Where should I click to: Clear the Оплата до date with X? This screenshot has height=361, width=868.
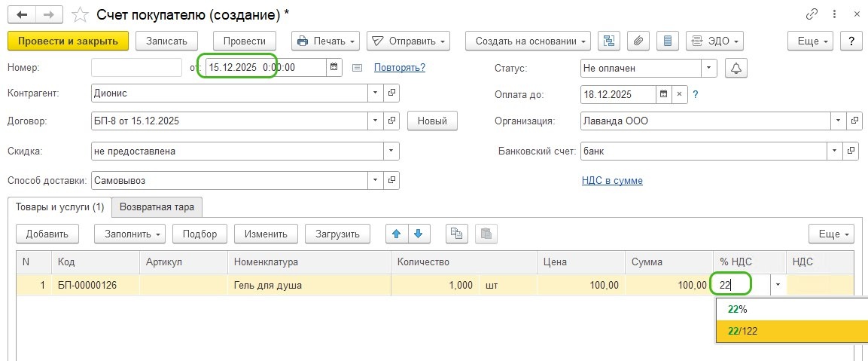(x=680, y=94)
